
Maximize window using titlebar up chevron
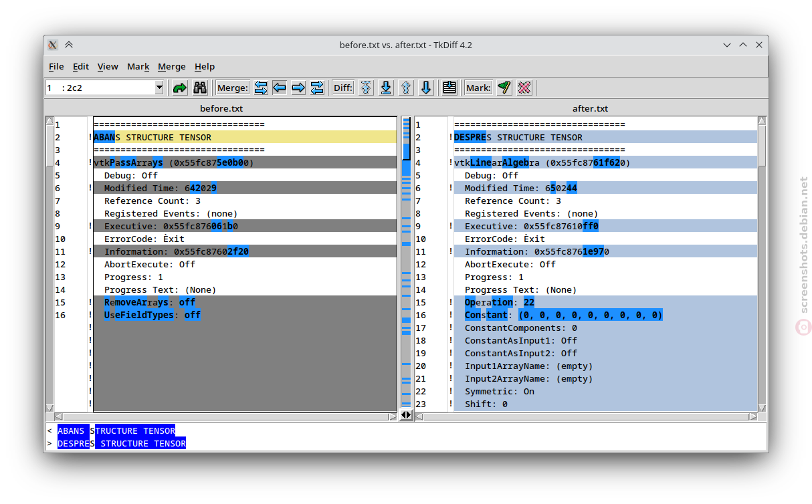(743, 45)
